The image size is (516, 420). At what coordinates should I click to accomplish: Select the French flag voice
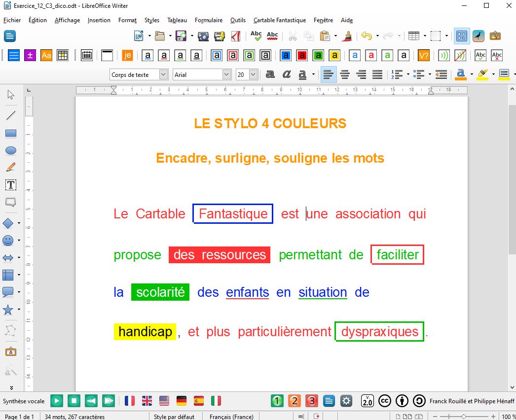pyautogui.click(x=130, y=401)
